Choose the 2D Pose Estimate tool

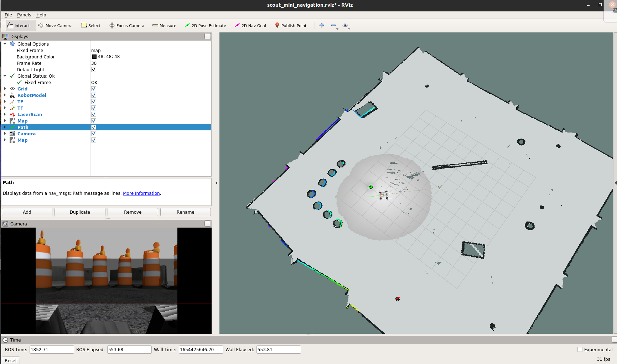tap(205, 26)
